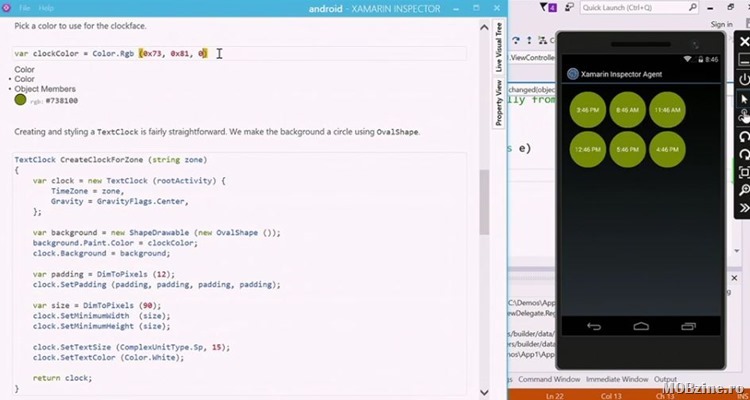This screenshot has height=400, width=750.
Task: Click the clockColor code input line
Action: pos(240,54)
